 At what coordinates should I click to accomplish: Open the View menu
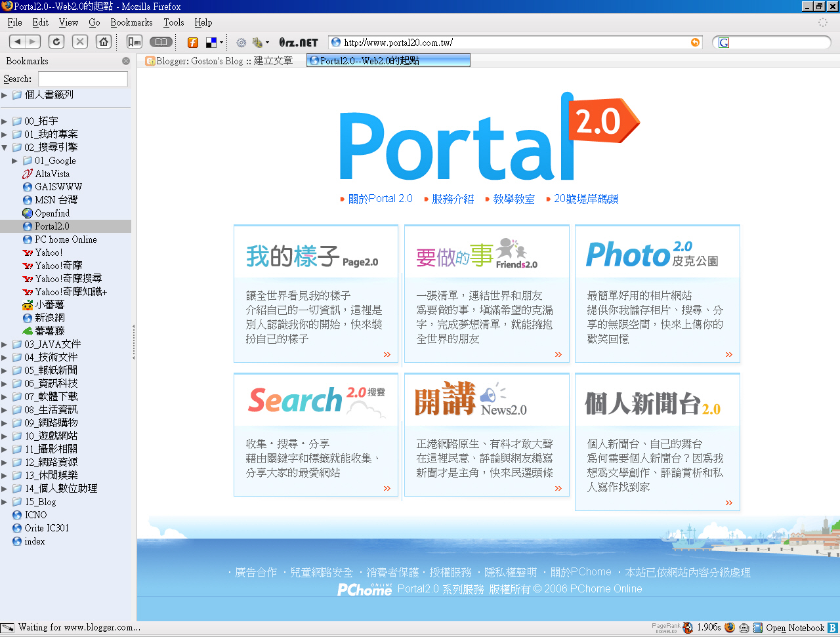(68, 22)
